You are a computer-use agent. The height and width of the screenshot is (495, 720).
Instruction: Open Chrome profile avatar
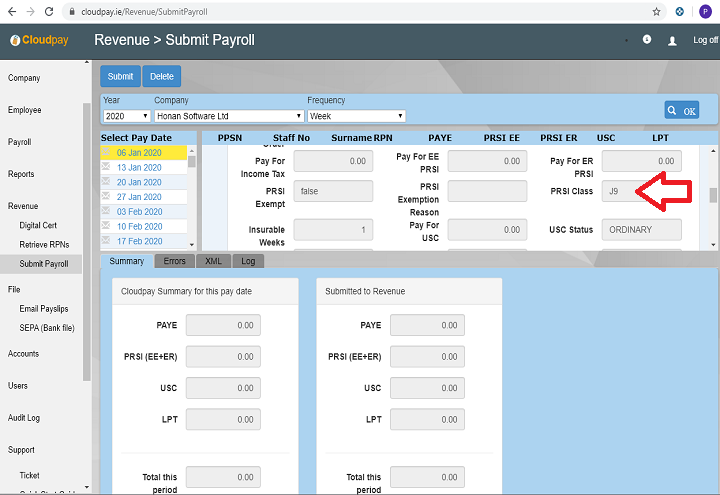[704, 11]
